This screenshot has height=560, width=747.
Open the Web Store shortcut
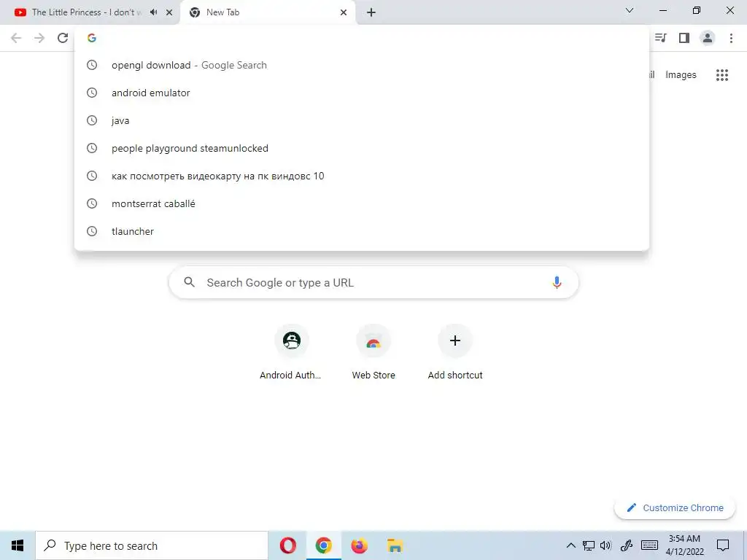[373, 353]
